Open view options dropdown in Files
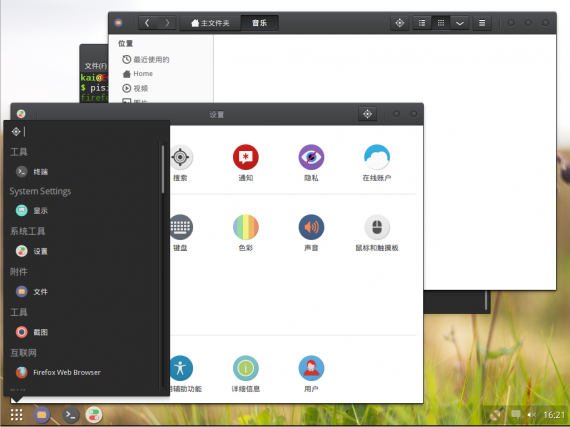Viewport: 570px width, 427px height. (460, 23)
